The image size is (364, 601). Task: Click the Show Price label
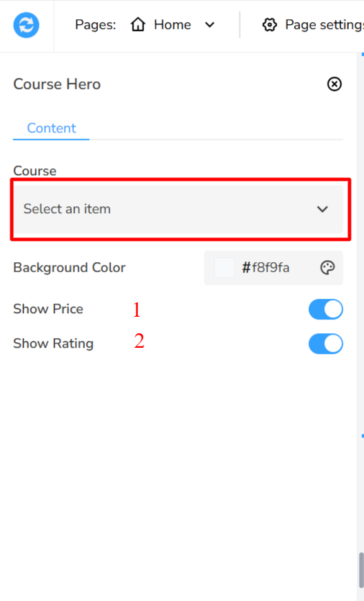click(48, 309)
